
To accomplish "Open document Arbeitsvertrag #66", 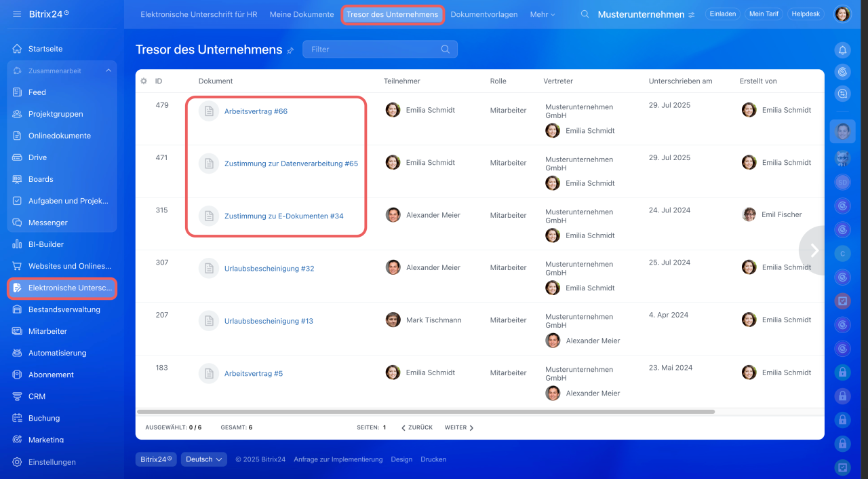I will 256,111.
